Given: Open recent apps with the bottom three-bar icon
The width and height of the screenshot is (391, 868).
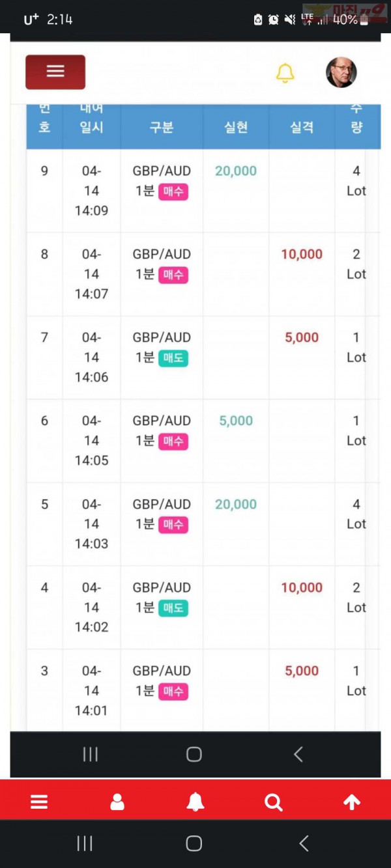Looking at the screenshot, I should pos(85,843).
